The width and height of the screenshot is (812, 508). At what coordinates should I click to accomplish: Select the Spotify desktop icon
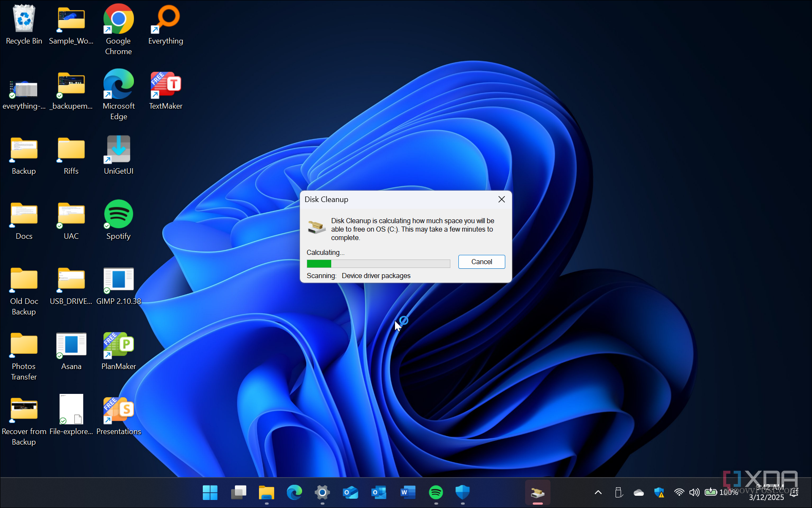pyautogui.click(x=119, y=221)
